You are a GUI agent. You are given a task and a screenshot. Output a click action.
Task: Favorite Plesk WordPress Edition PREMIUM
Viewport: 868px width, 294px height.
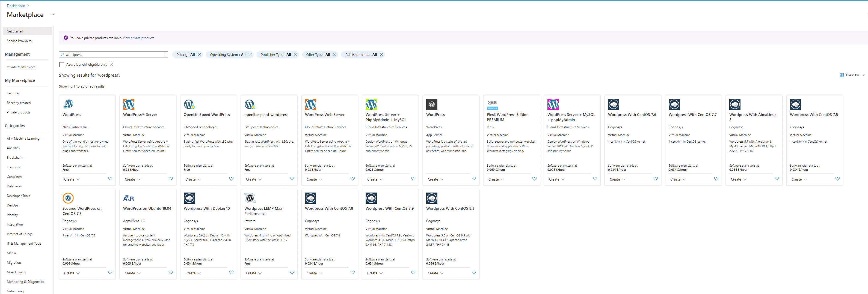pos(534,179)
